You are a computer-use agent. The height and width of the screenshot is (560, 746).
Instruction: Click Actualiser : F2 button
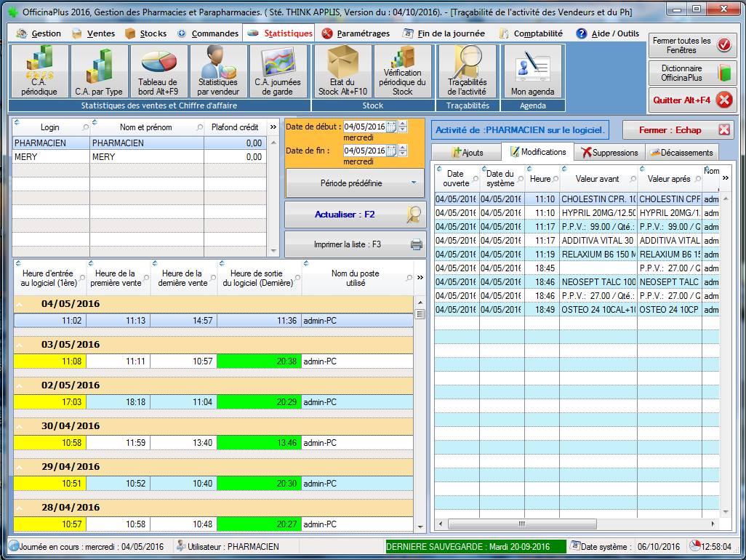[355, 215]
